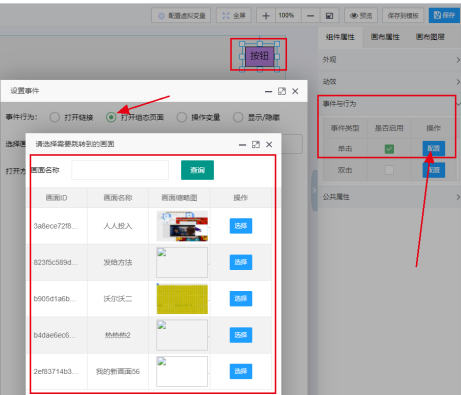The image size is (461, 395).
Task: Zoom out with the minus icon
Action: [x=310, y=16]
